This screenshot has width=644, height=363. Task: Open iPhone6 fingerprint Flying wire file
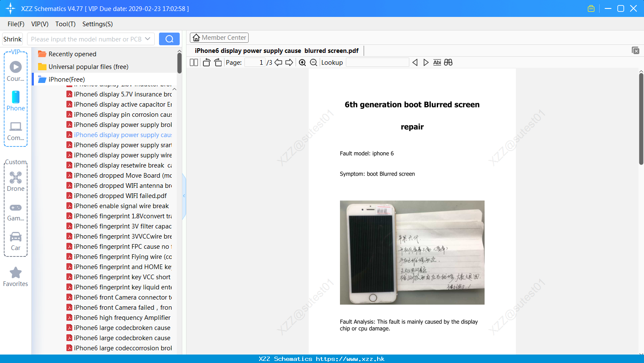[x=119, y=256]
